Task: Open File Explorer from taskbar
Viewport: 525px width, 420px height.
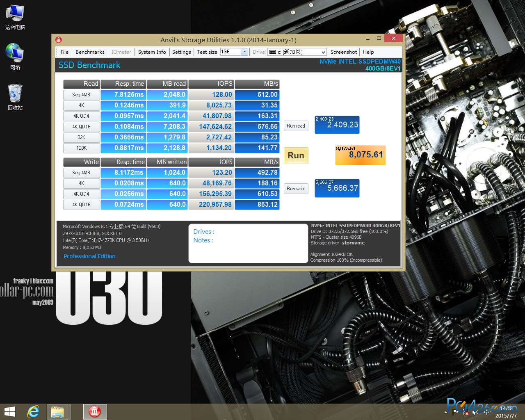Action: tap(57, 411)
